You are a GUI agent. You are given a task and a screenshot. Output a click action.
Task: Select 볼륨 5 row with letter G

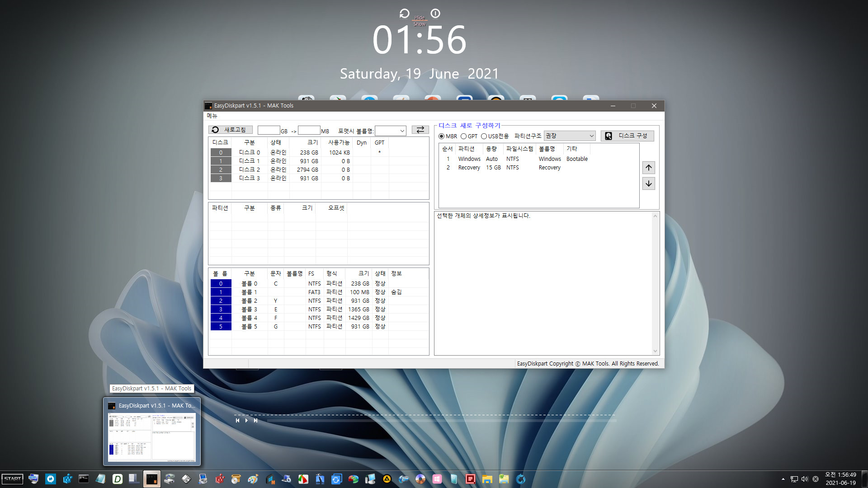[x=318, y=326]
